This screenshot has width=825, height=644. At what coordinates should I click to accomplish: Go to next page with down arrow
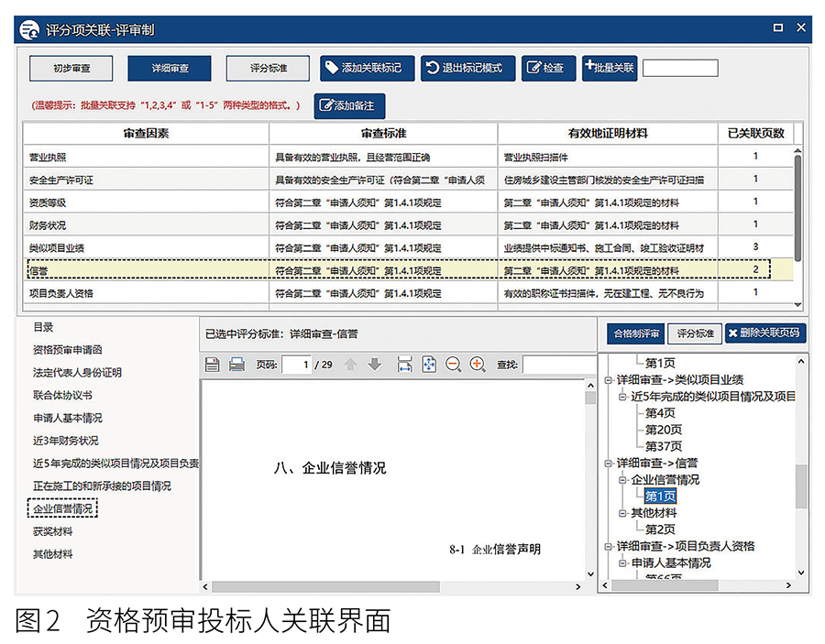374,365
